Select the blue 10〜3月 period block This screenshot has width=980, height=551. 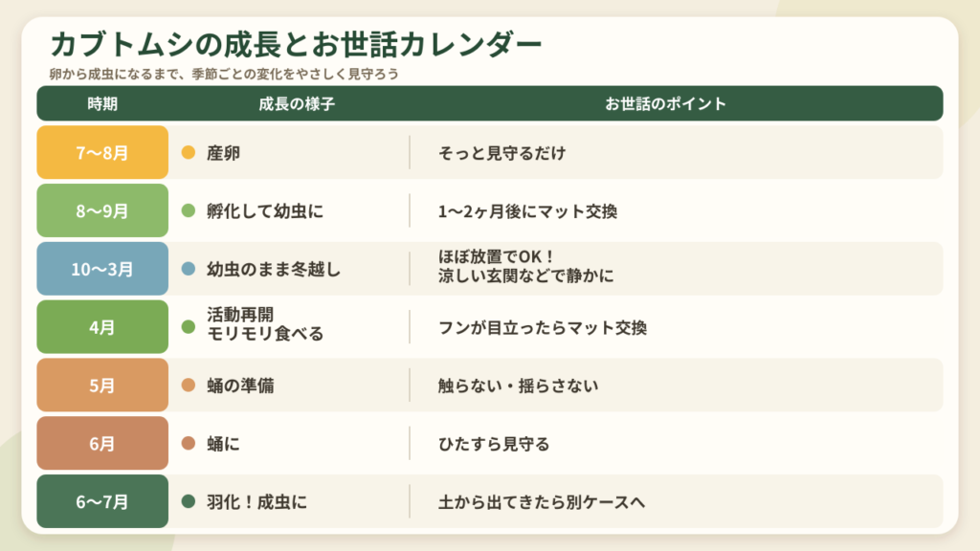coord(102,269)
